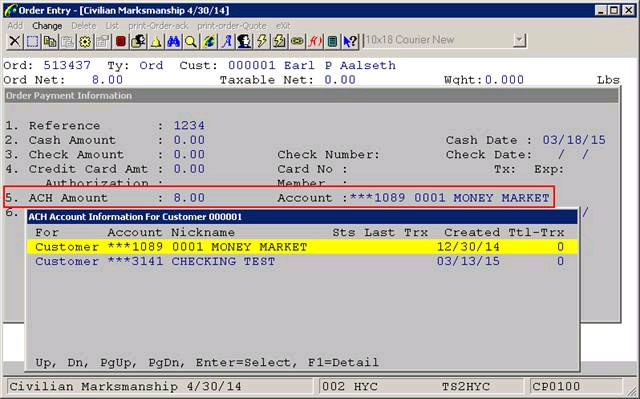Image resolution: width=640 pixels, height=399 pixels.
Task: Select the ***1089 0001 MONEY MARKET account row
Action: coord(302,247)
